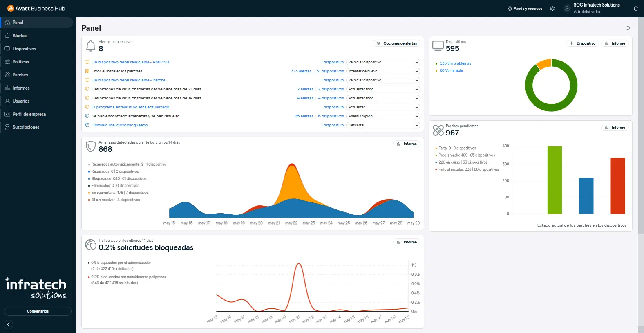Viewport: 644px width, 333px height.
Task: Open the 51 dispositivos link
Action: [330, 71]
